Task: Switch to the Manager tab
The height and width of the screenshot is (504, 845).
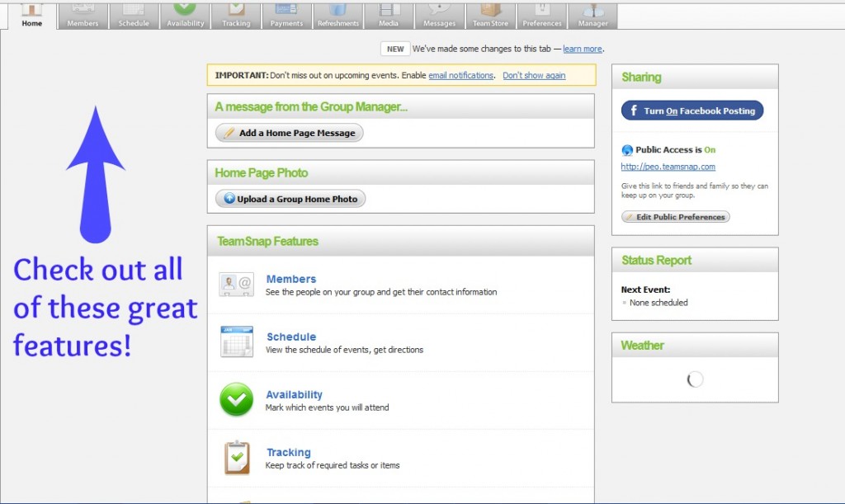Action: tap(592, 15)
